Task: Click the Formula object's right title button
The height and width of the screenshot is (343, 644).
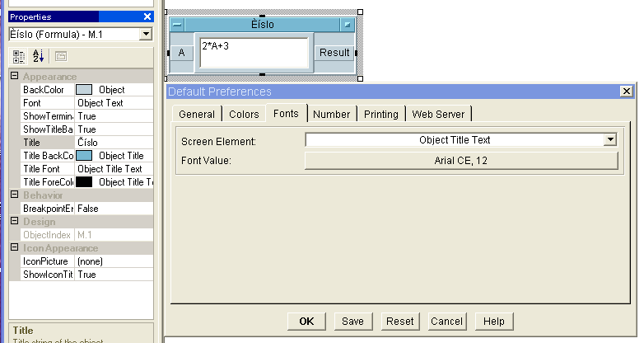Action: tap(348, 26)
